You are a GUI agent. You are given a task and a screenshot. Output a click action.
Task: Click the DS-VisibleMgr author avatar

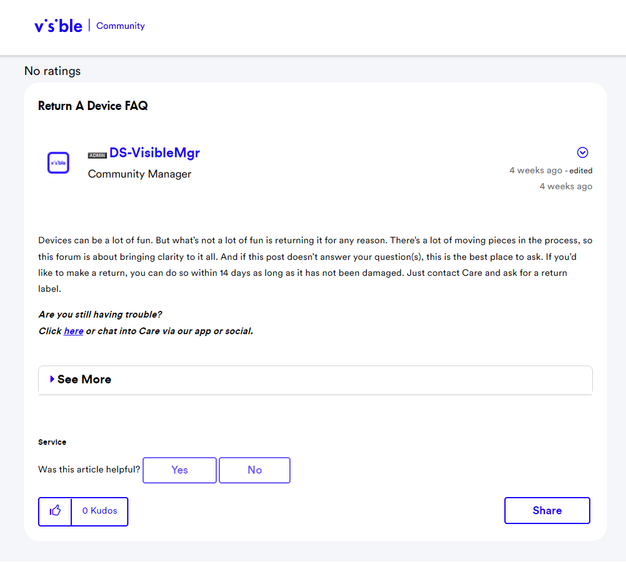(58, 163)
